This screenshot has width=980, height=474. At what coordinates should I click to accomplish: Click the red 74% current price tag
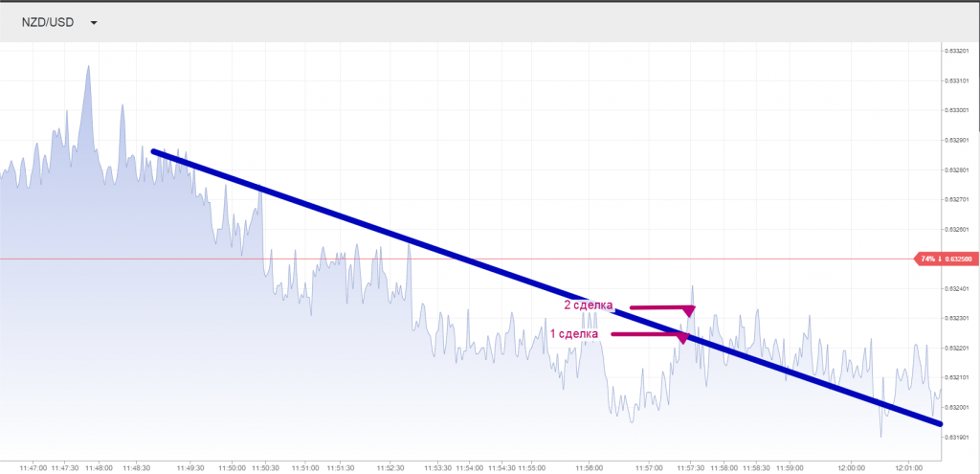[x=945, y=259]
